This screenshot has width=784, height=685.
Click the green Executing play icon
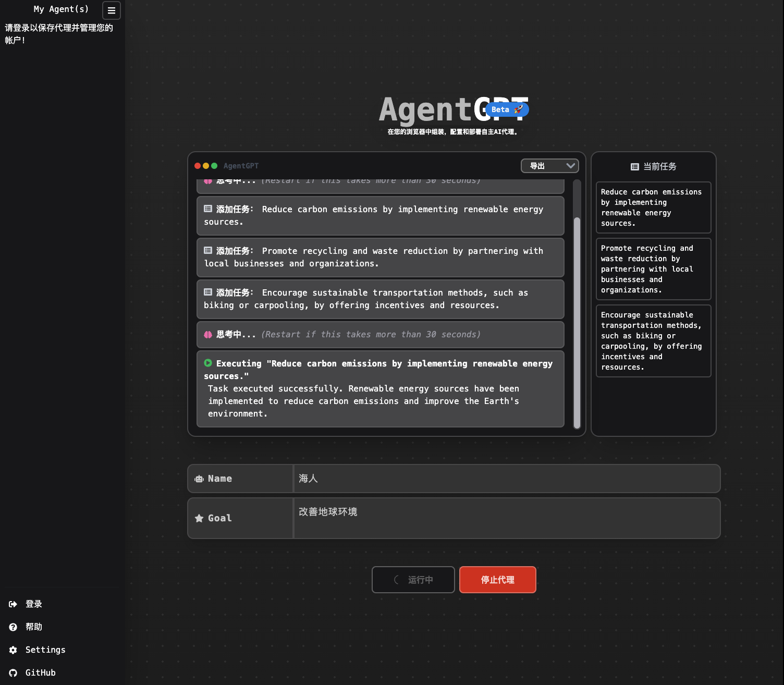[208, 363]
